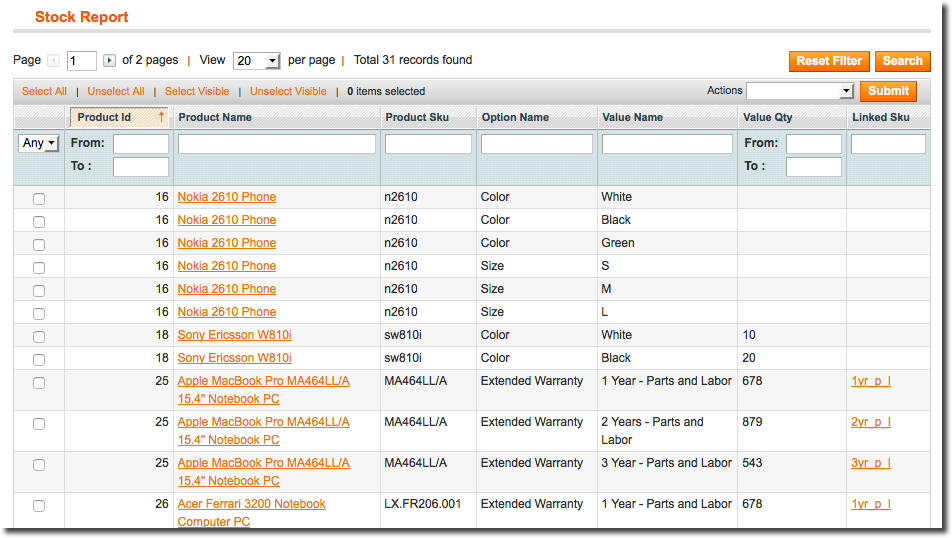
Task: Check the Nokia 2610 Phone Green row
Action: 39,245
